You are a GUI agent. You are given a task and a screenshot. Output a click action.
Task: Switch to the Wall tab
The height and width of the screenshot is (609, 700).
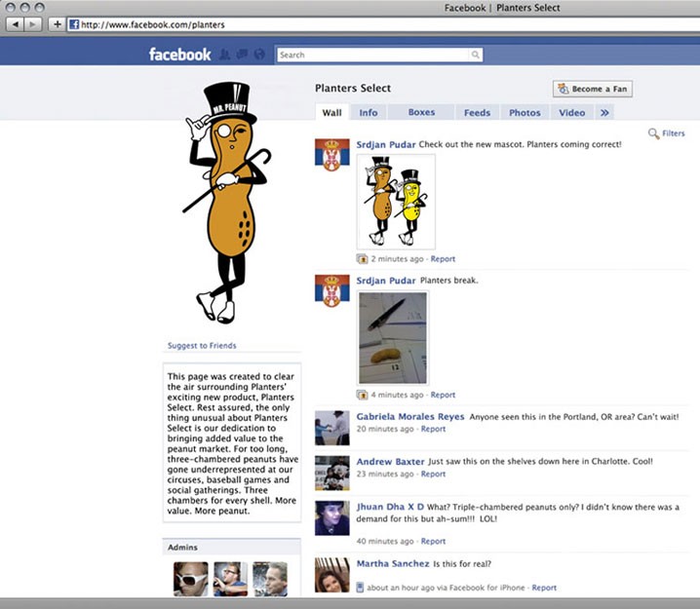tap(331, 112)
